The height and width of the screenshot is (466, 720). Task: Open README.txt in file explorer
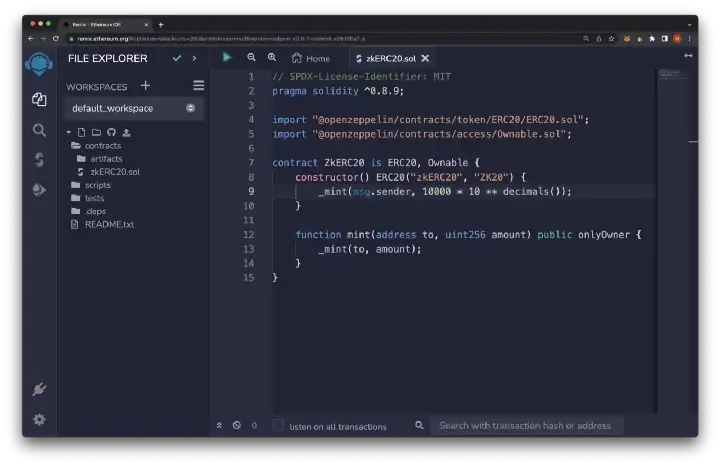(x=109, y=224)
